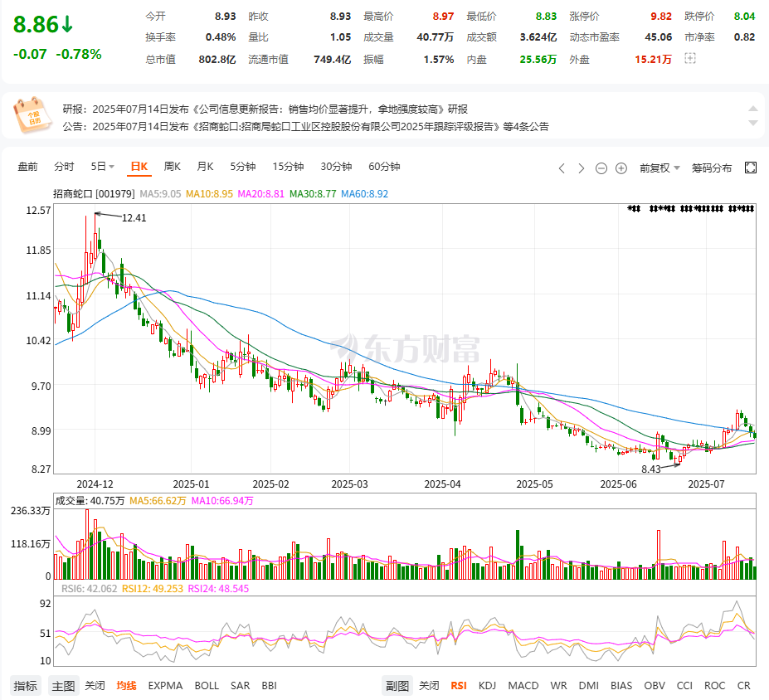Select KDJ sub indicator

coord(487,685)
